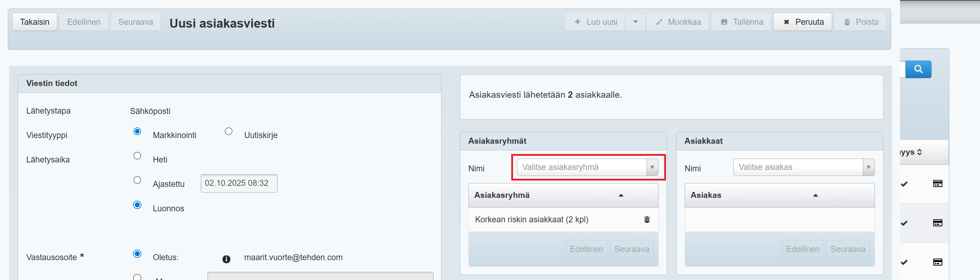The height and width of the screenshot is (280, 980).
Task: Select the Ajastettu scheduling option
Action: pyautogui.click(x=137, y=180)
